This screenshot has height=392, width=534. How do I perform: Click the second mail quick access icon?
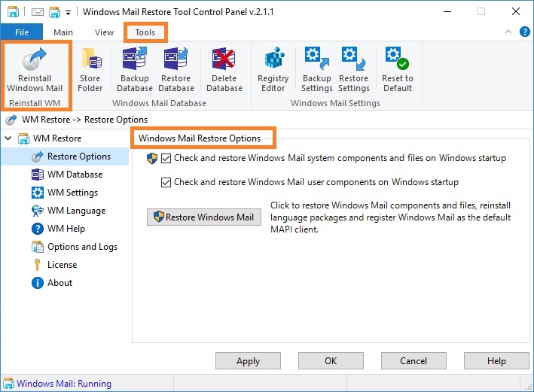54,12
